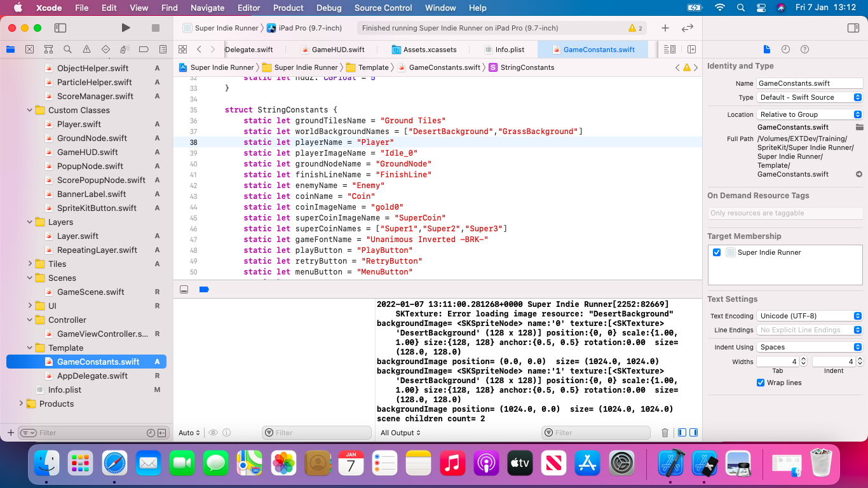This screenshot has width=868, height=488.
Task: Toggle the navigator sidebar visibility
Action: point(60,28)
